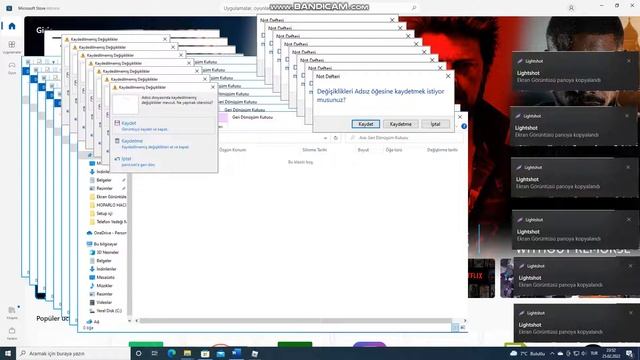Click İptal in the Not Defteri dialog
640x360 pixels.
click(x=436, y=124)
